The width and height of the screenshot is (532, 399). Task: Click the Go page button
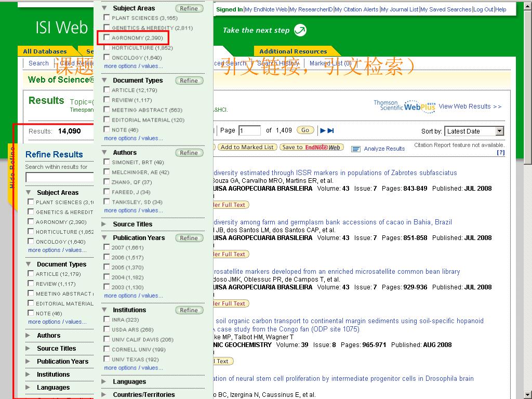tap(305, 130)
